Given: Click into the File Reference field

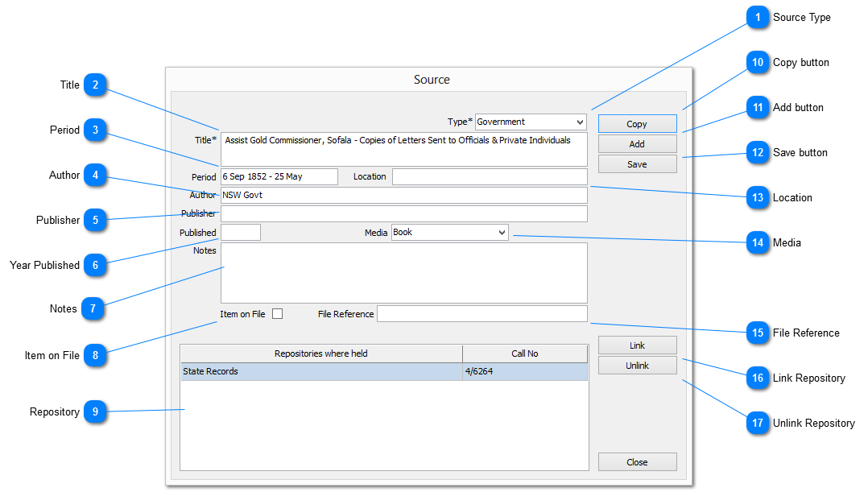Looking at the screenshot, I should pyautogui.click(x=482, y=314).
